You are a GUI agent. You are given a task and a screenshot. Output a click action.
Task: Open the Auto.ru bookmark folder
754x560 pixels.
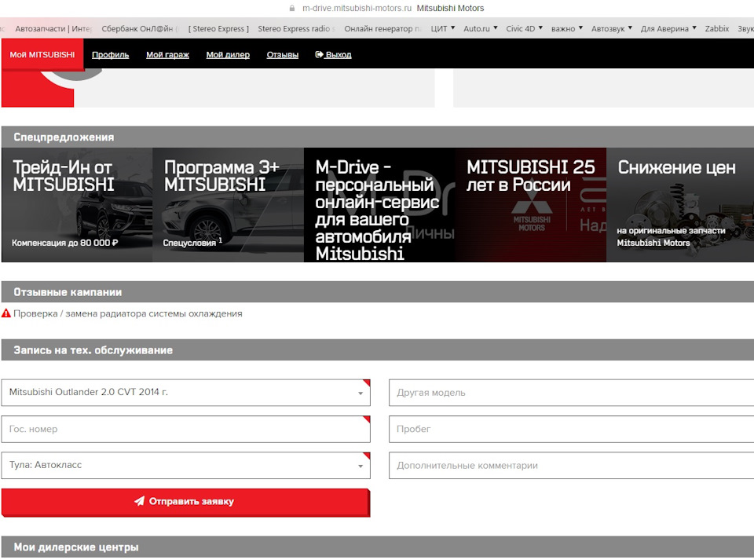click(x=481, y=28)
